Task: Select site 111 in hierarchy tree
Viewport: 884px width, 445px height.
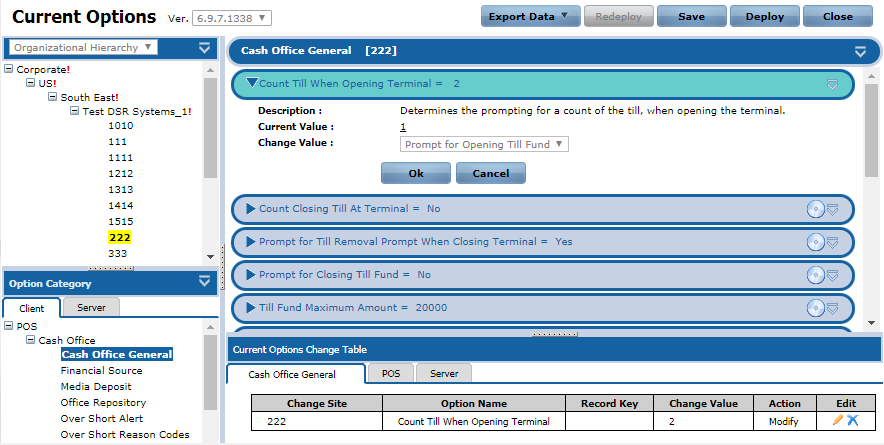Action: tap(118, 142)
